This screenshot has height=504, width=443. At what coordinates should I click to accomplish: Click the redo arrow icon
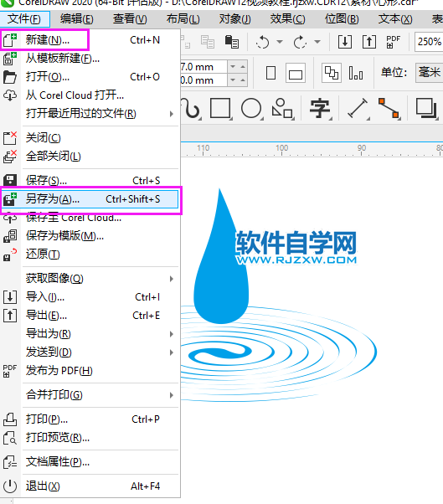(x=300, y=42)
